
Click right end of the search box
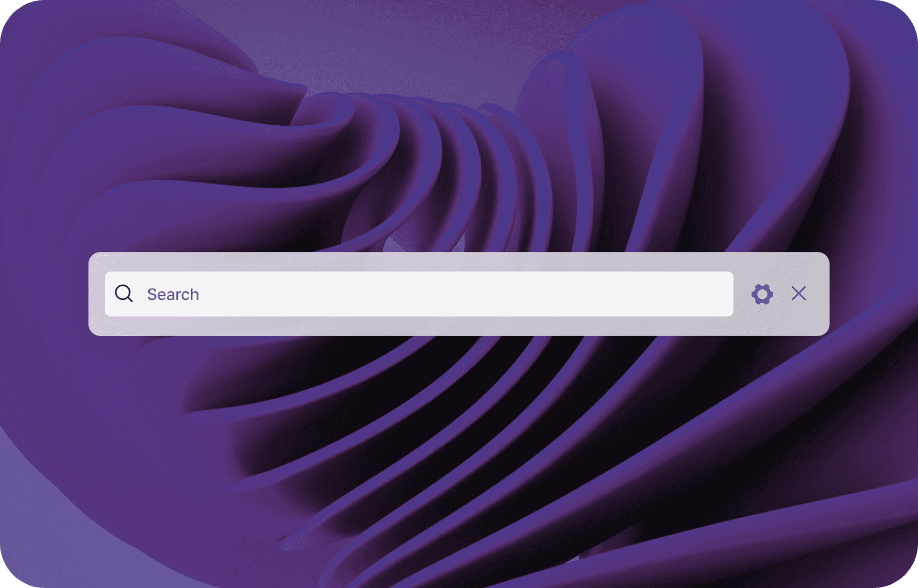tap(717, 294)
